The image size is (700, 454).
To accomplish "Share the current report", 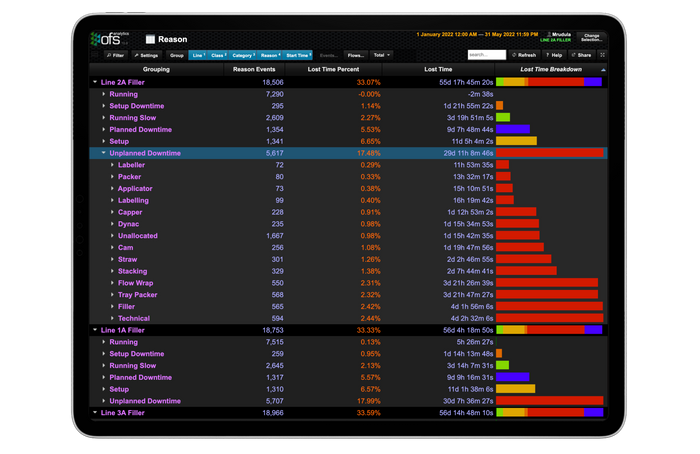I will (584, 55).
